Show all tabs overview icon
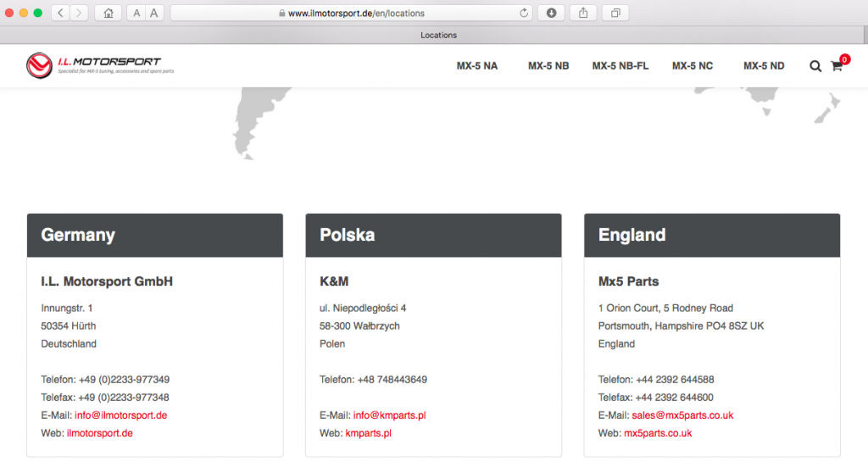The width and height of the screenshot is (868, 473). coord(615,13)
